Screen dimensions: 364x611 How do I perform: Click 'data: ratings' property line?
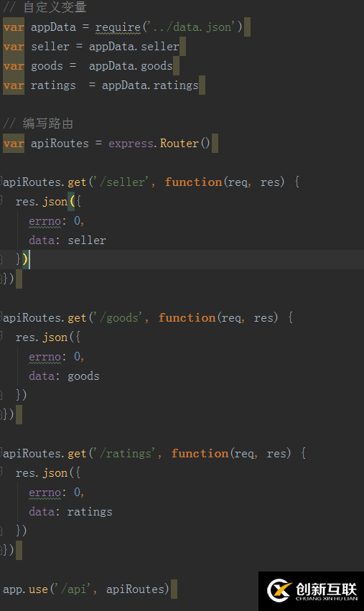tap(70, 512)
